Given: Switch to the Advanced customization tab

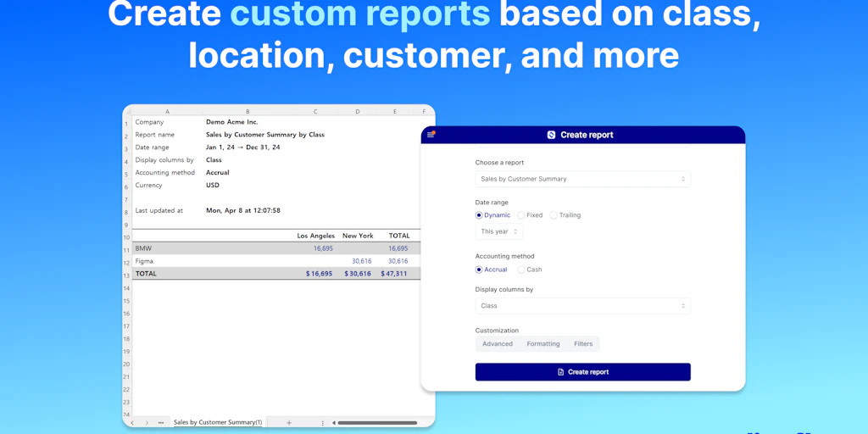Looking at the screenshot, I should [498, 344].
